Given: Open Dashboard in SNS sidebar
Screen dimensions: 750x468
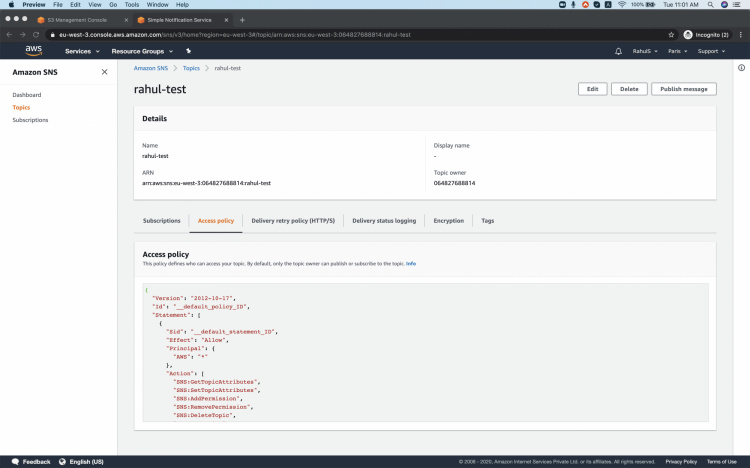Looking at the screenshot, I should click(27, 95).
